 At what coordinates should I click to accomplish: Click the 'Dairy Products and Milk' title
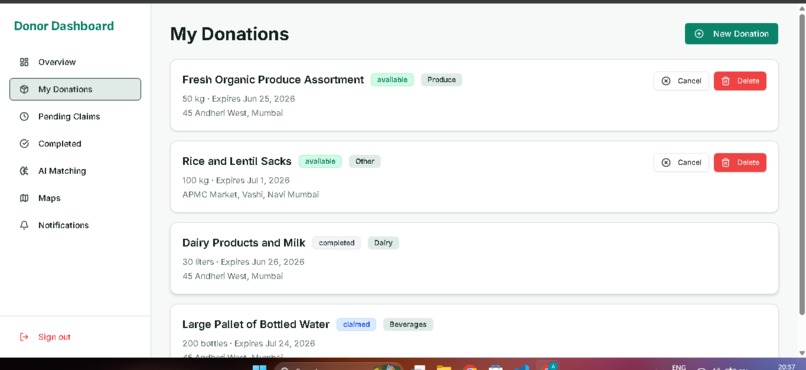(x=244, y=243)
